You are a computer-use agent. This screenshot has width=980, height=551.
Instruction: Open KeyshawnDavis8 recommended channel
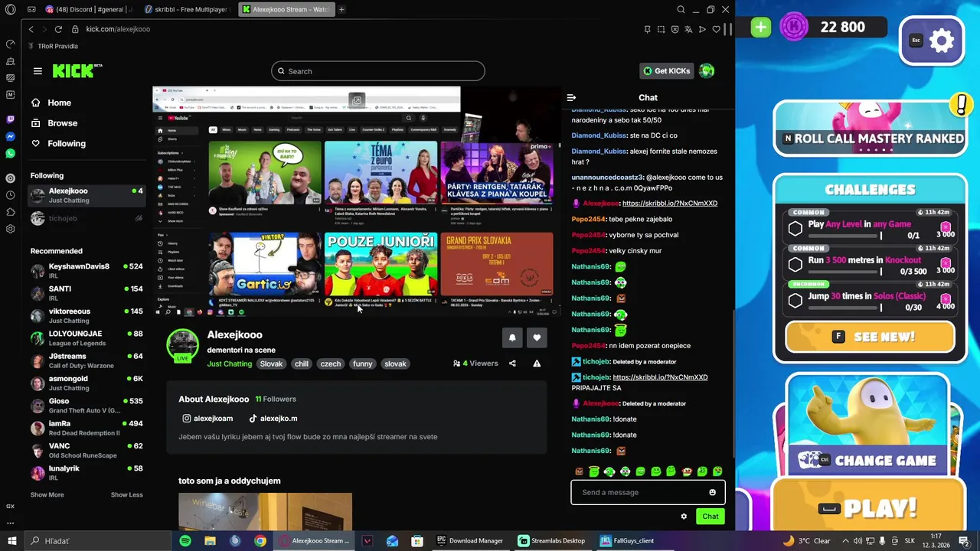tap(87, 270)
